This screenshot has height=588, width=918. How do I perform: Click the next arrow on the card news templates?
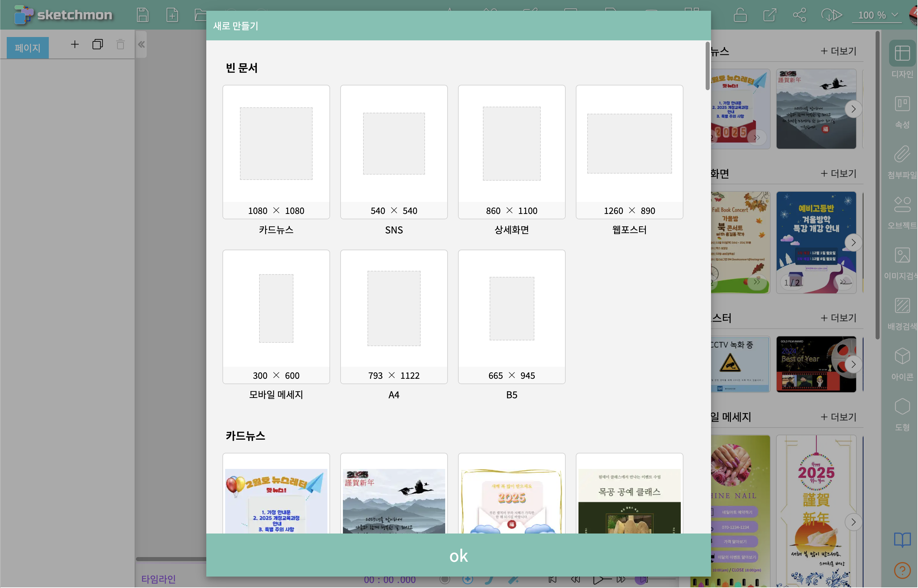coord(853,109)
